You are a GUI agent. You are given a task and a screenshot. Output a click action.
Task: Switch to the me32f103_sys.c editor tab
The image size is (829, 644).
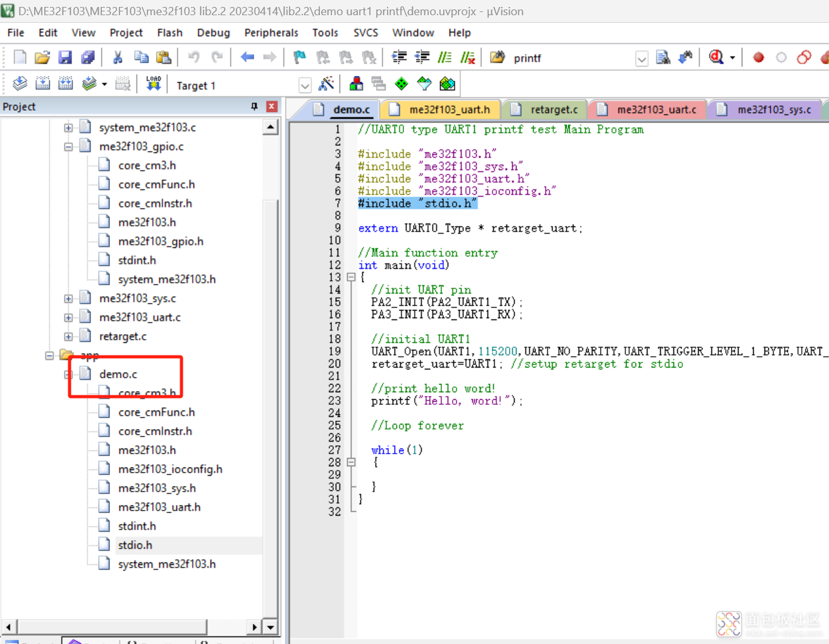766,109
